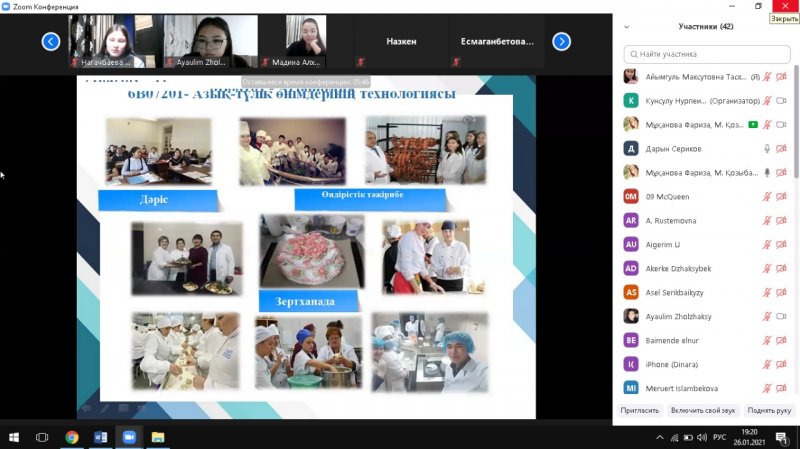Click camera icon for Кунсулу Нурпеи organizer
800x449 pixels.
[x=781, y=101]
